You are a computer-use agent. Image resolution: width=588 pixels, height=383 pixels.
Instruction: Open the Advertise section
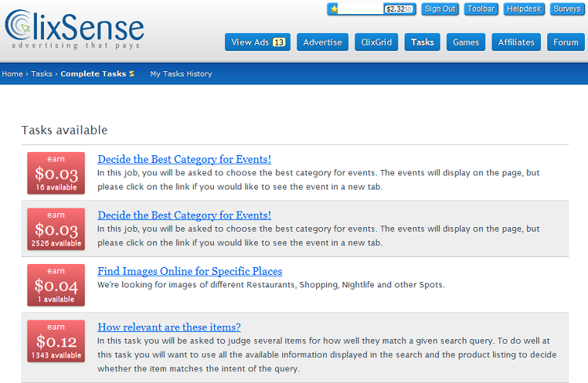[x=322, y=42]
